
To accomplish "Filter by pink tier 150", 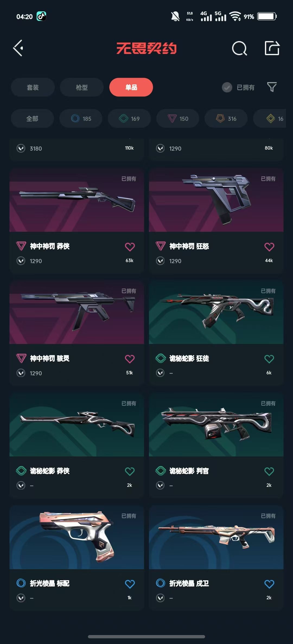I will 178,118.
